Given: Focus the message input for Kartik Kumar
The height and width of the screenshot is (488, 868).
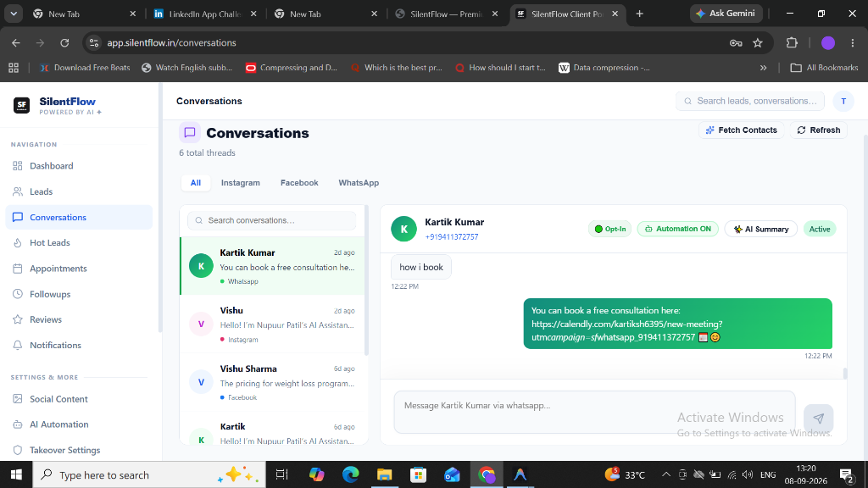Looking at the screenshot, I should tap(594, 413).
